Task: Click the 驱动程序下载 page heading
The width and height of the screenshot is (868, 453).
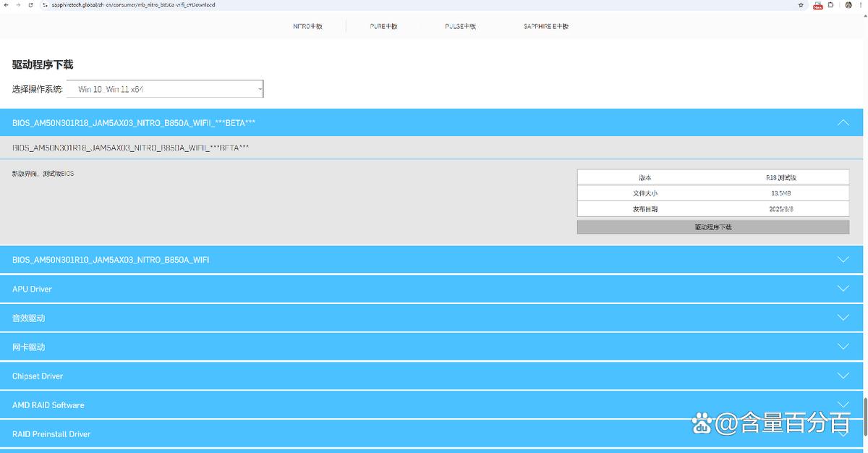Action: 43,64
